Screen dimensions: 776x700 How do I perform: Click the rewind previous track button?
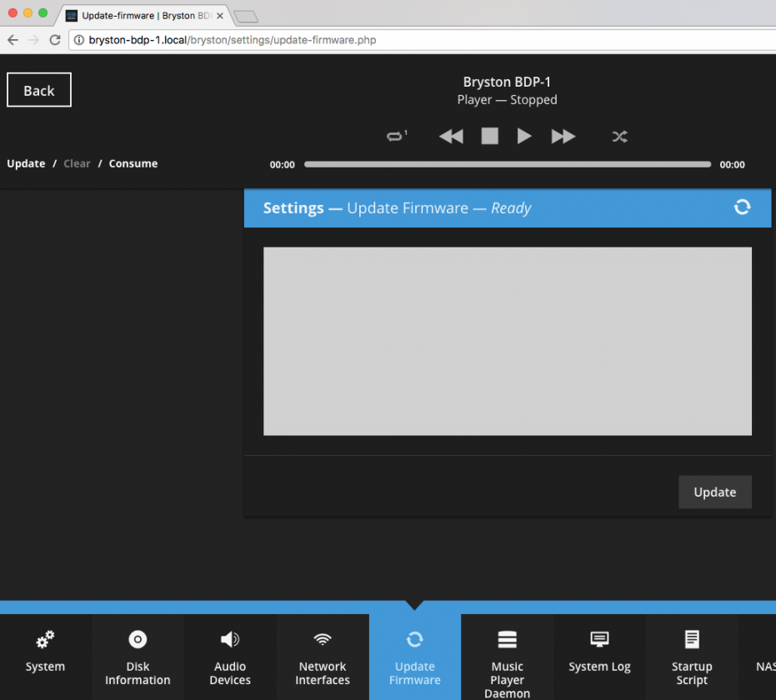451,136
